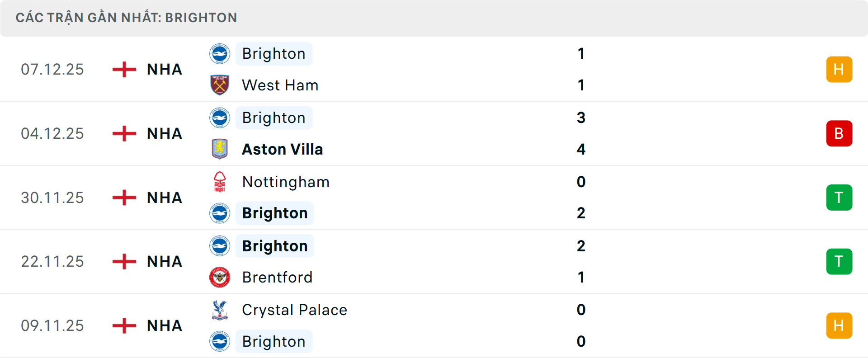This screenshot has height=358, width=868.
Task: Click the 30.11.25 match date
Action: click(x=52, y=198)
